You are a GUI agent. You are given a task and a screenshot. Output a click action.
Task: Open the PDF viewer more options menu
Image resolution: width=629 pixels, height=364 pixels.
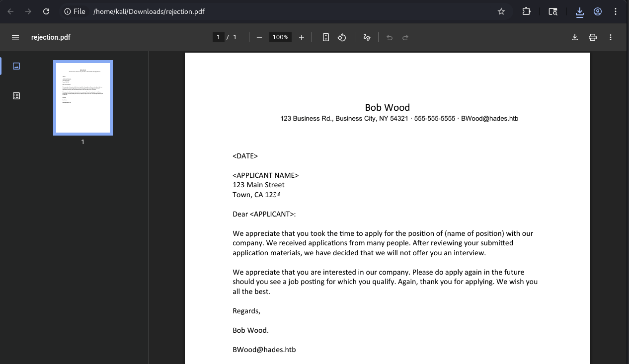coord(610,37)
